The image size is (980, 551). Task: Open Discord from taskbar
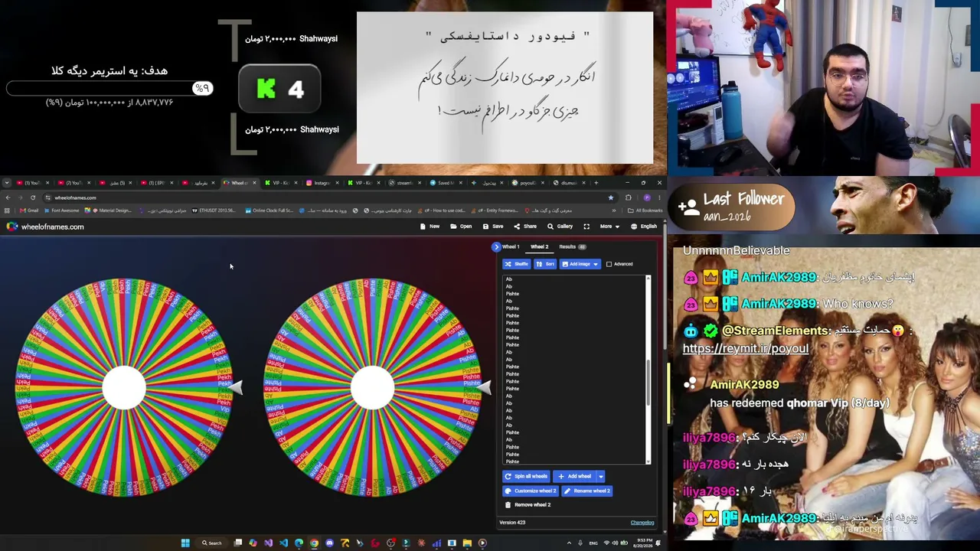329,543
